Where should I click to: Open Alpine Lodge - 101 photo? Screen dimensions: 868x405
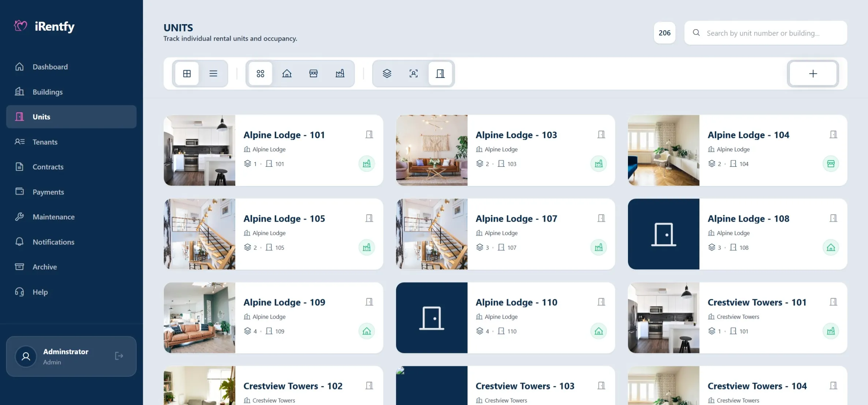coord(199,151)
